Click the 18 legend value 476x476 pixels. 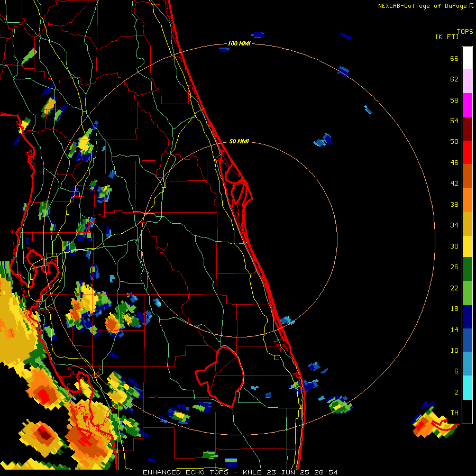454,309
